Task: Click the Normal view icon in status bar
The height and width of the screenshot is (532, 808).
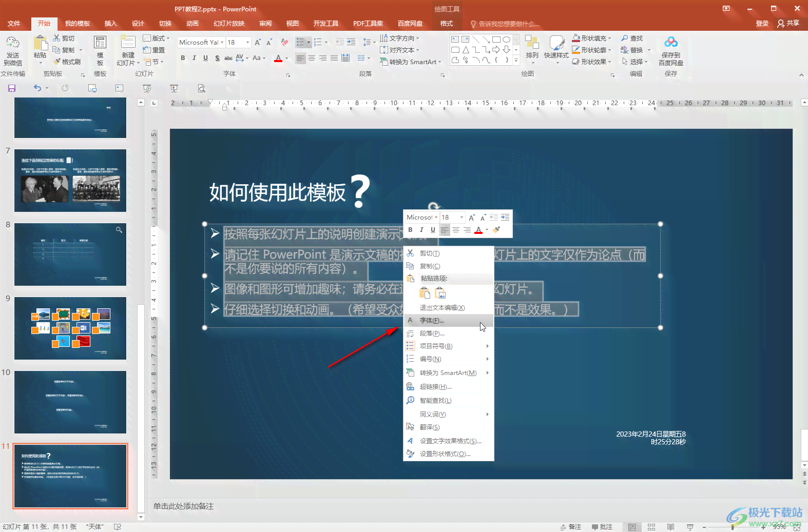Action: click(632, 527)
